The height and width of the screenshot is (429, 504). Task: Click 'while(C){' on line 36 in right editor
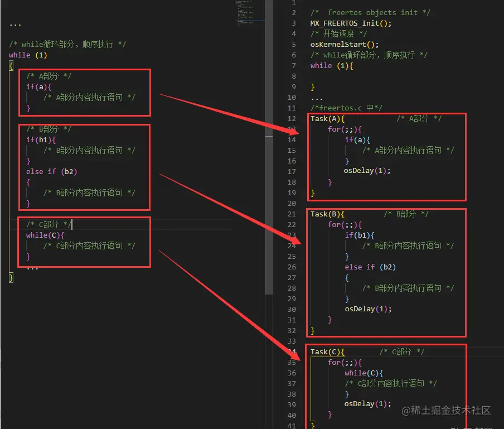(364, 373)
